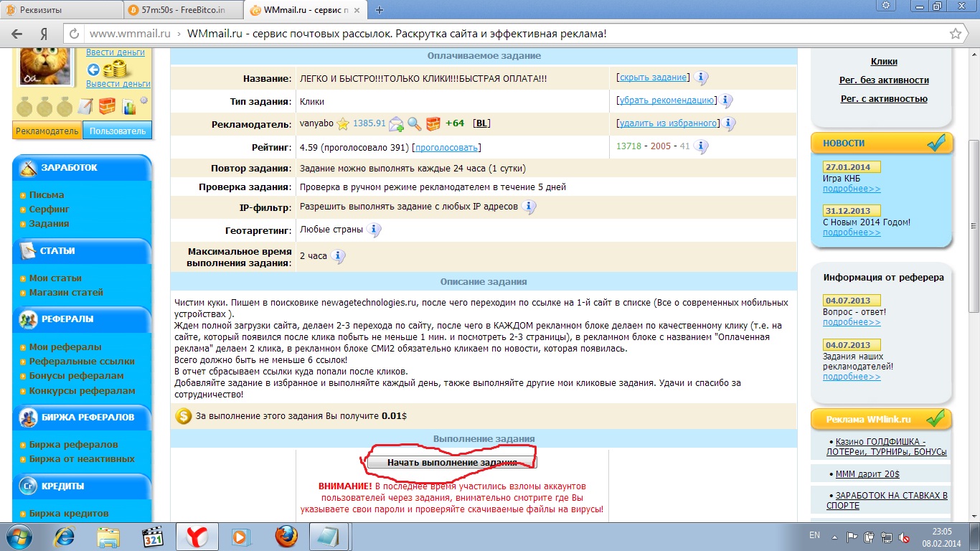Open 'ЗАРАБОТОК НА СТАВКАХ В СПОРТЕ' ad link
This screenshot has width=980, height=551.
tap(887, 501)
